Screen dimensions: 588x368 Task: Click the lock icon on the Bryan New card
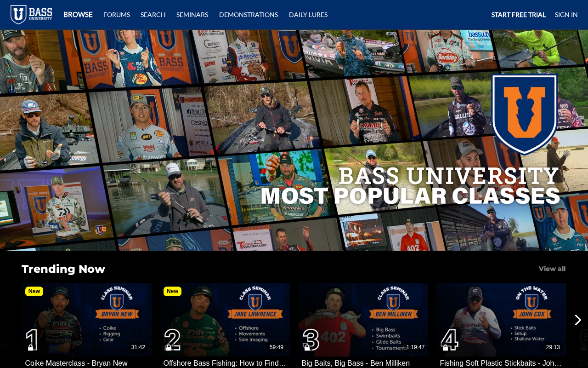(x=31, y=348)
